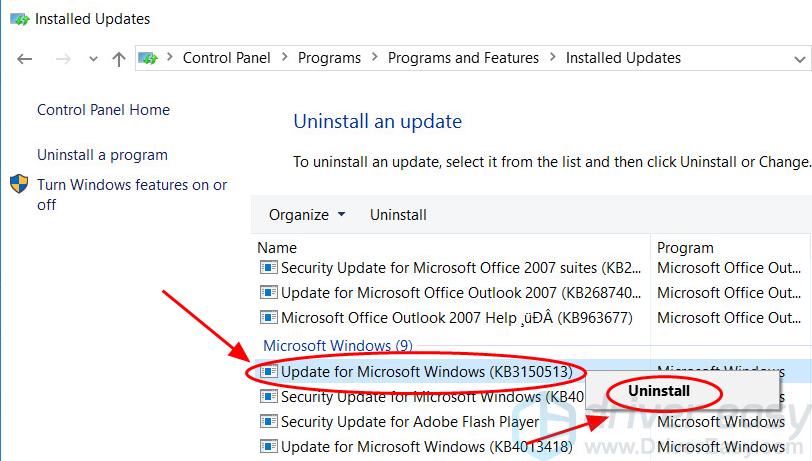Click the Up arrow to parent folder
The image size is (812, 461).
click(119, 59)
